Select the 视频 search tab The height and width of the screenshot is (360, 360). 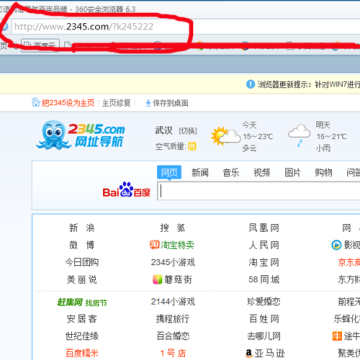coord(262,173)
